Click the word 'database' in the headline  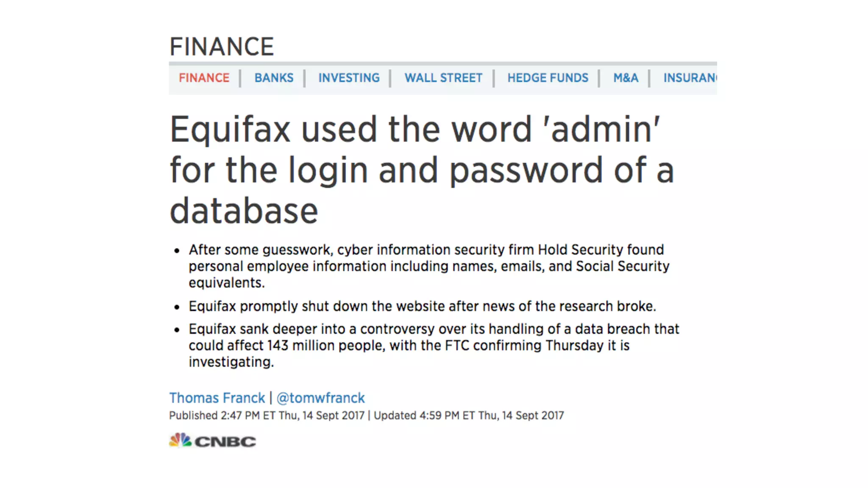pos(244,211)
